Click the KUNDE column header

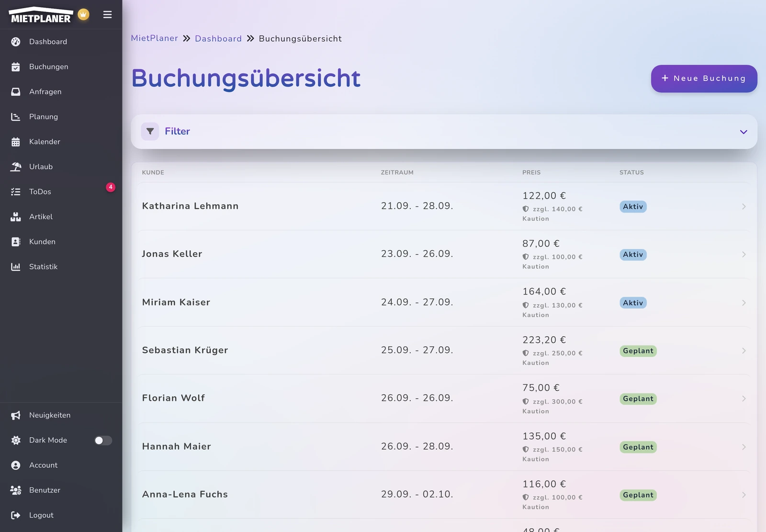click(x=153, y=172)
